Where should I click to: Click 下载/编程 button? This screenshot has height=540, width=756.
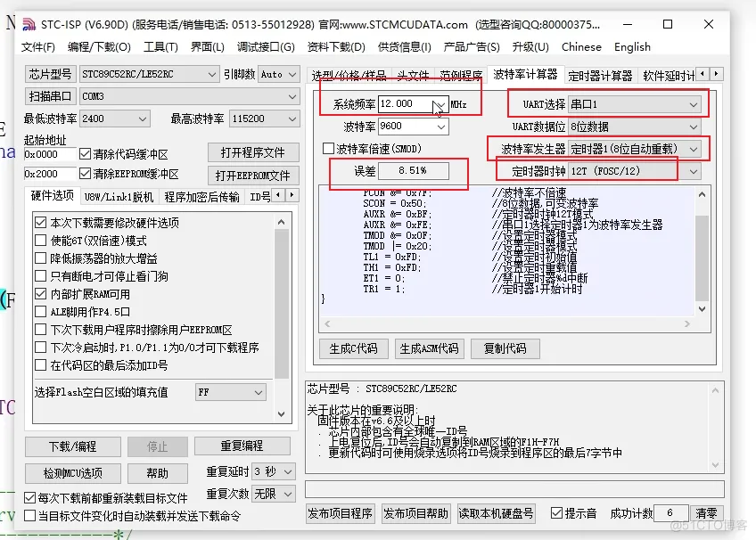pyautogui.click(x=73, y=446)
